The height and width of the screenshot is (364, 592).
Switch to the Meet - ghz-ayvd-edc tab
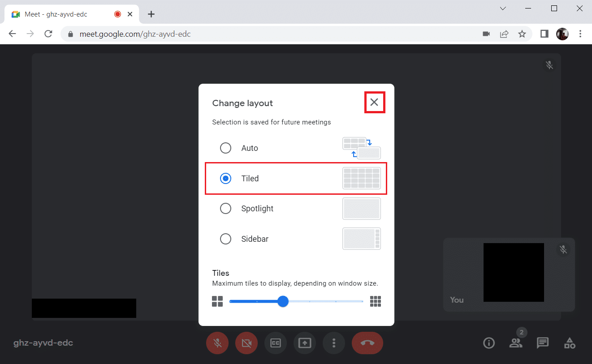coord(72,14)
